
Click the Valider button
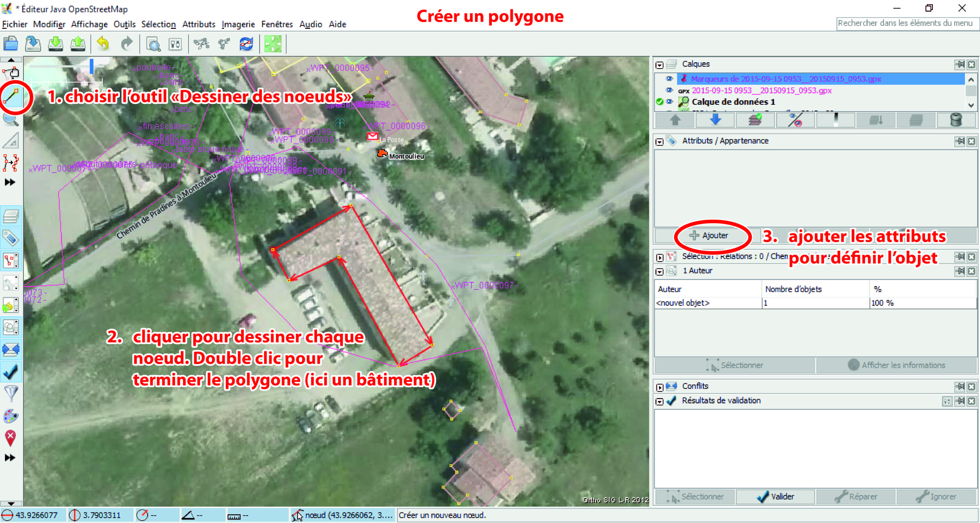[x=775, y=496]
